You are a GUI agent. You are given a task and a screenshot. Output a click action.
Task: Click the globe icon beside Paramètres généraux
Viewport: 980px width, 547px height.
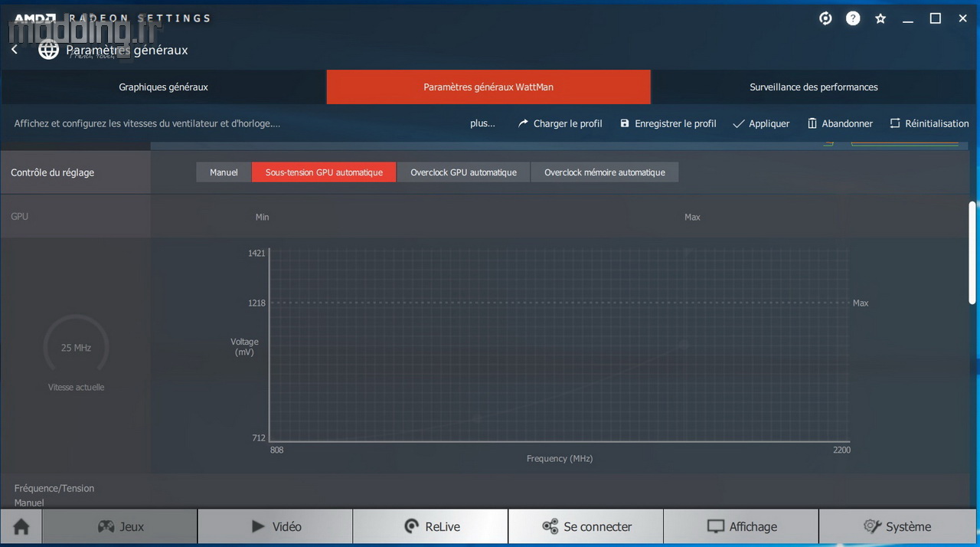point(49,51)
